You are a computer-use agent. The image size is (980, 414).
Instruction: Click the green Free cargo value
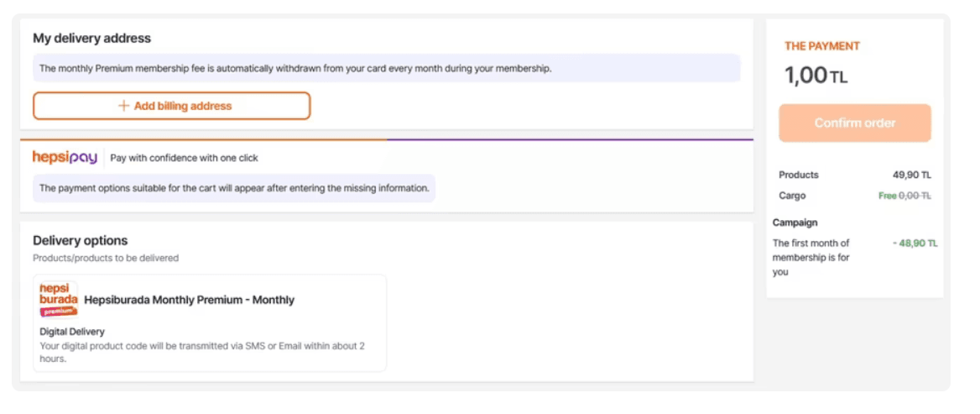pyautogui.click(x=888, y=196)
